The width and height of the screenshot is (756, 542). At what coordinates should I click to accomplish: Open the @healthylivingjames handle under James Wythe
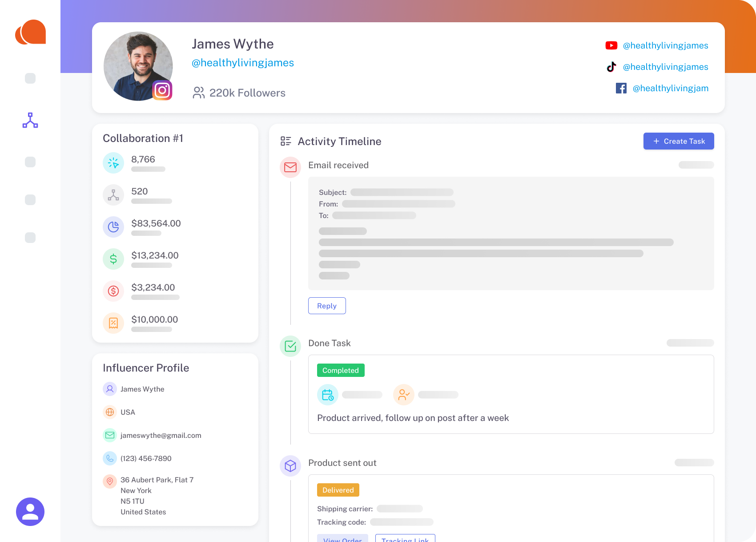coord(243,63)
